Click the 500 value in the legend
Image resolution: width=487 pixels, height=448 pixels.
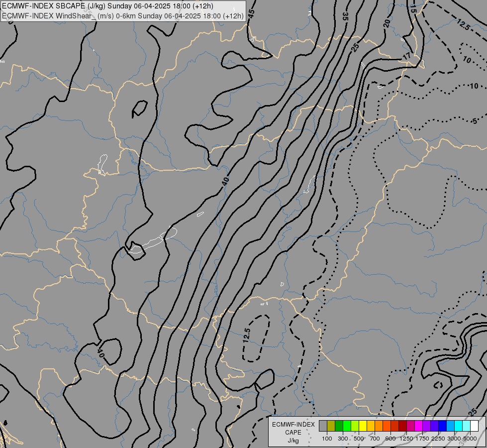click(x=359, y=439)
